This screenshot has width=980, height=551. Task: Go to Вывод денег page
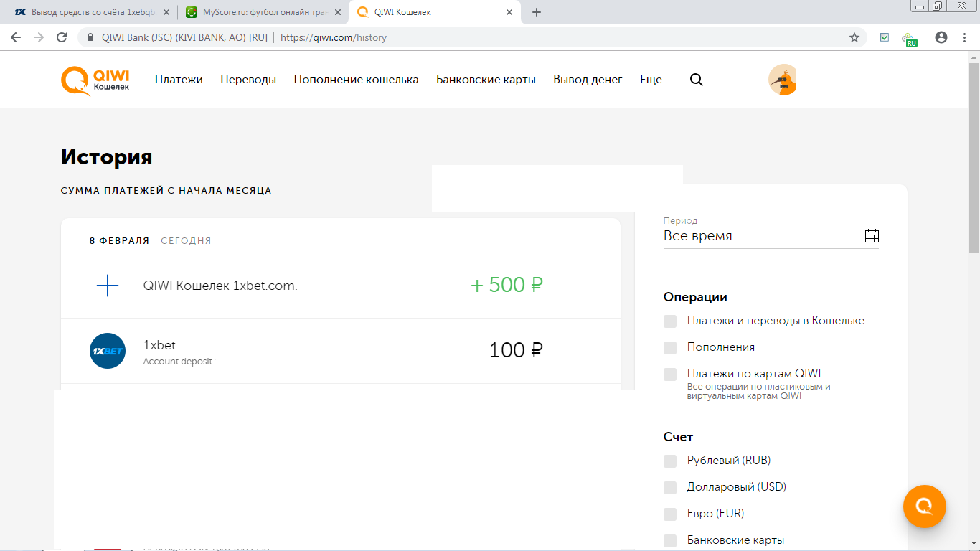(x=588, y=80)
